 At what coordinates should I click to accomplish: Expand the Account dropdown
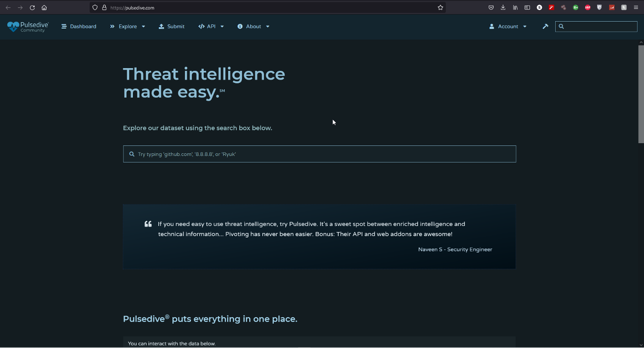coord(508,27)
